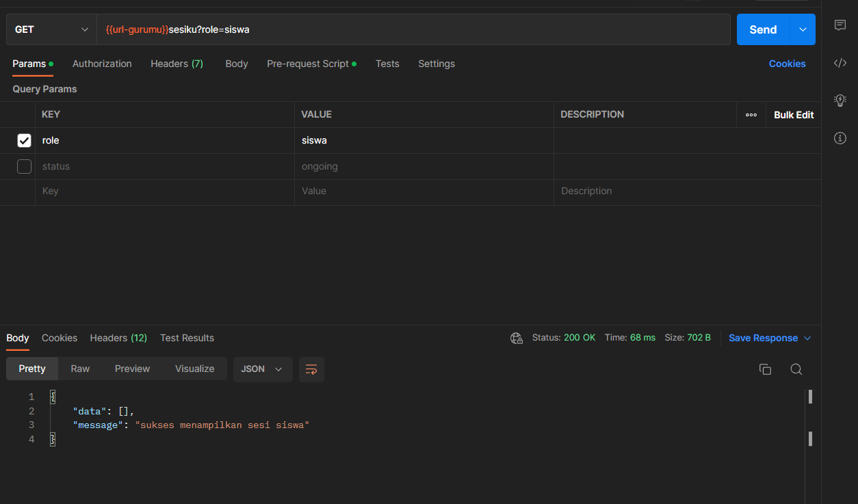The width and height of the screenshot is (858, 504).
Task: Click the Send button
Action: (x=762, y=29)
